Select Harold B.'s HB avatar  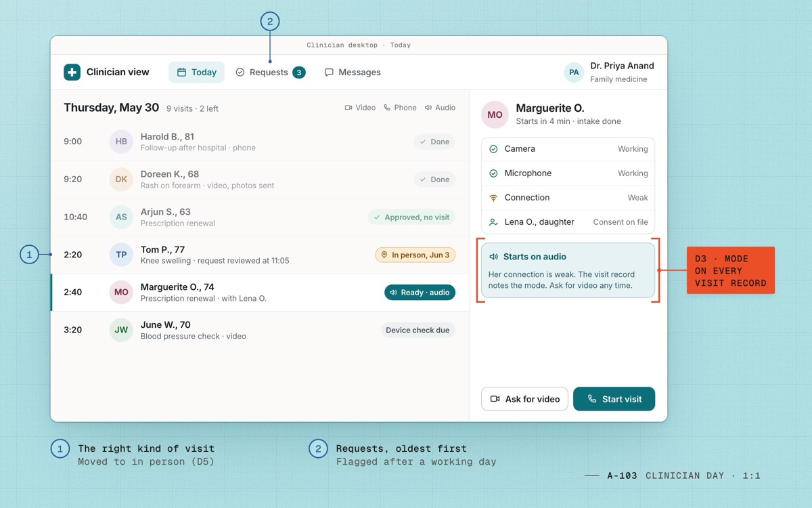[121, 142]
